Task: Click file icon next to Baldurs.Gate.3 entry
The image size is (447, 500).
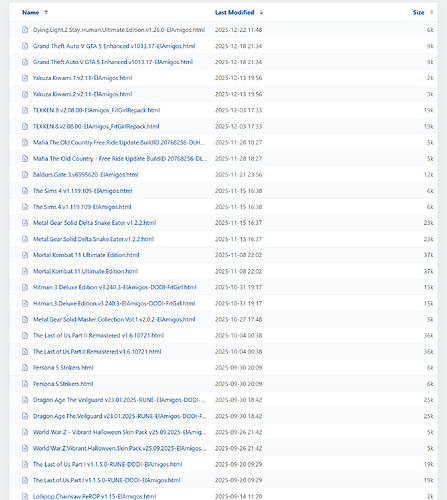Action: (x=25, y=175)
